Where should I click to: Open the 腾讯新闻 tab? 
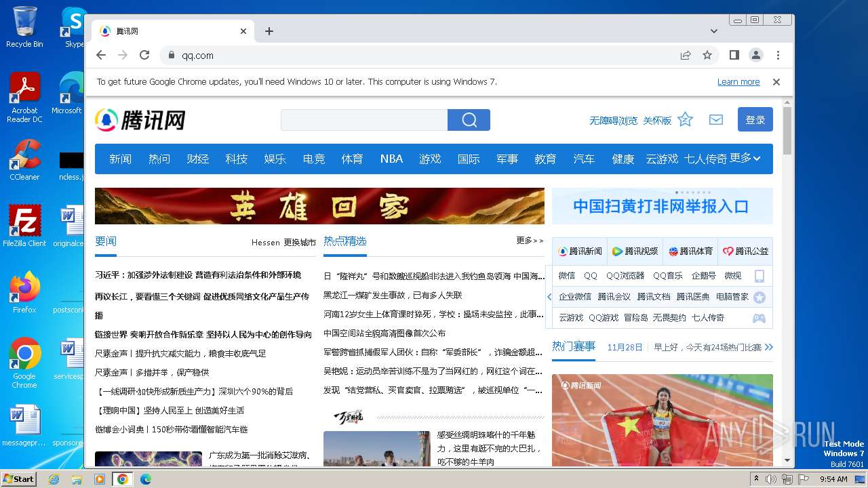(x=580, y=251)
